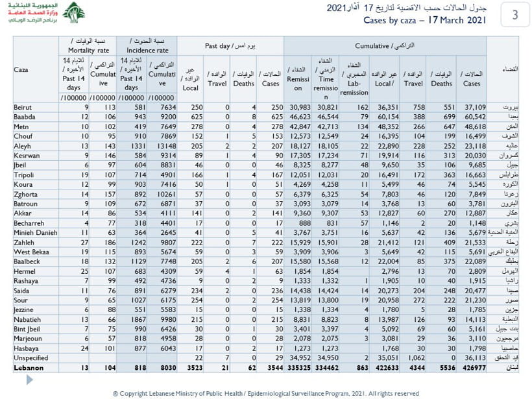The width and height of the screenshot is (532, 399).
Task: Click Tripoli cumulative local value 16,491
Action: [x=388, y=175]
